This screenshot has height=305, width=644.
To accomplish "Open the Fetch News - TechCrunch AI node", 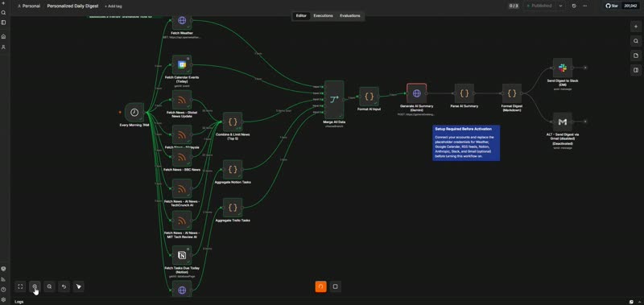I will pyautogui.click(x=182, y=189).
